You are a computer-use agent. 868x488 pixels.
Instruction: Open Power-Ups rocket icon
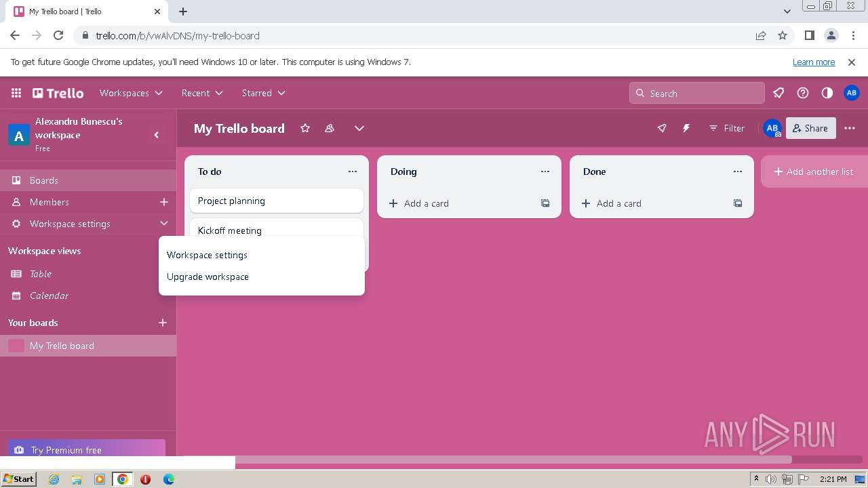(662, 128)
